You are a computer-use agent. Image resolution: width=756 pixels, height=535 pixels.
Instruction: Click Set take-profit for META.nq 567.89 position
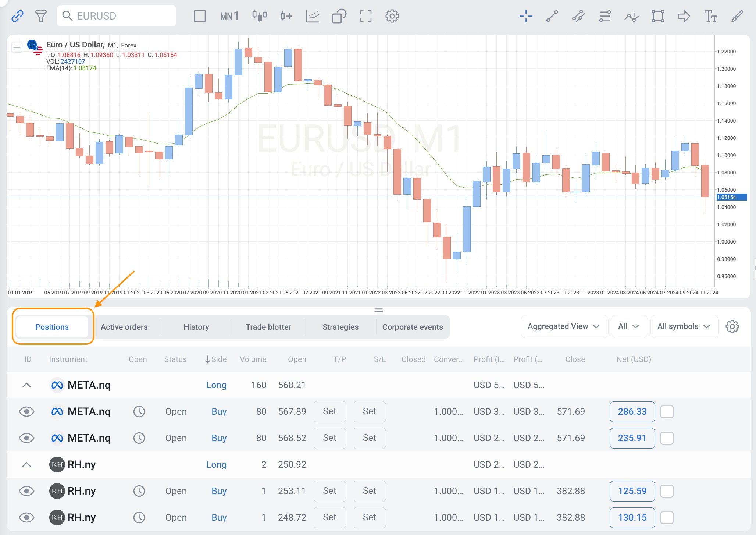click(x=329, y=411)
